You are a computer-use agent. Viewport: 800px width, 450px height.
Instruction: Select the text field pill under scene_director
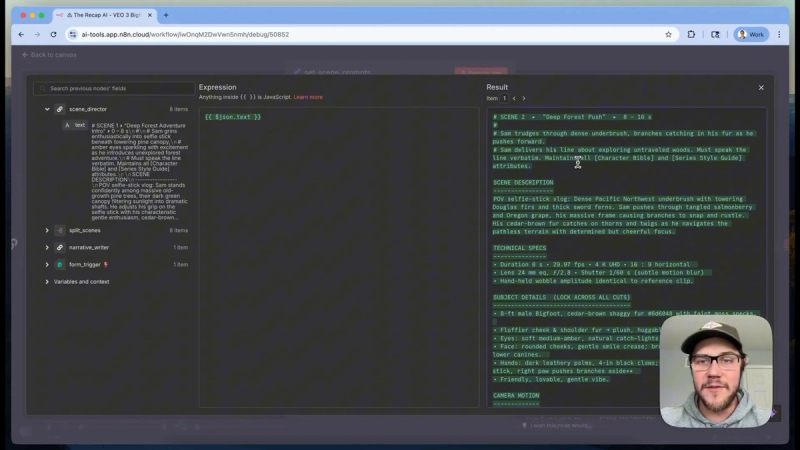point(75,125)
